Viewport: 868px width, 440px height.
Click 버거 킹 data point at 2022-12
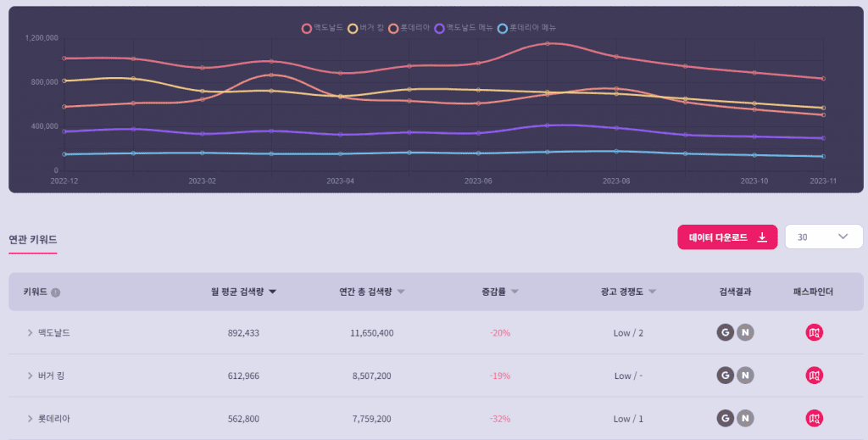tap(64, 81)
